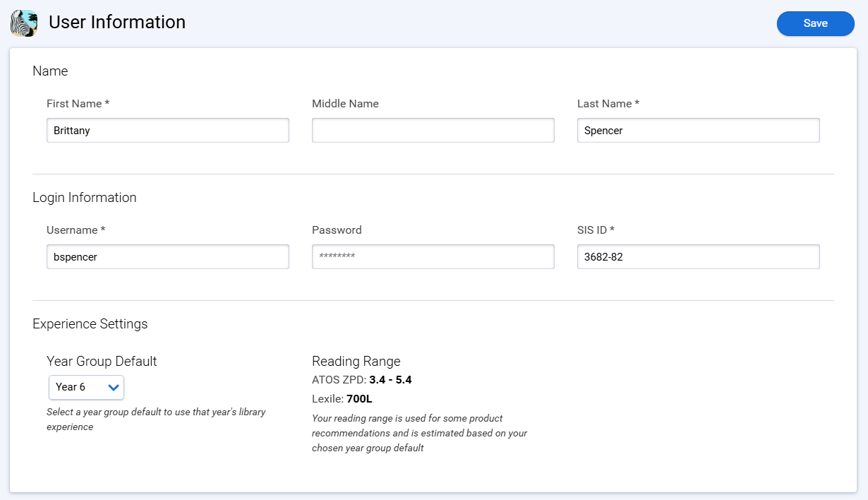
Task: Focus the First Name field containing Brittany
Action: coord(168,130)
